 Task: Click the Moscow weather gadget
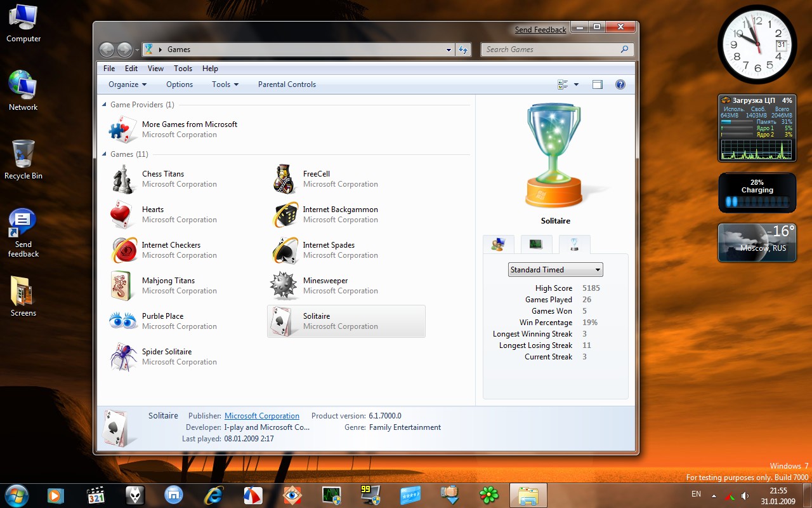(x=757, y=243)
